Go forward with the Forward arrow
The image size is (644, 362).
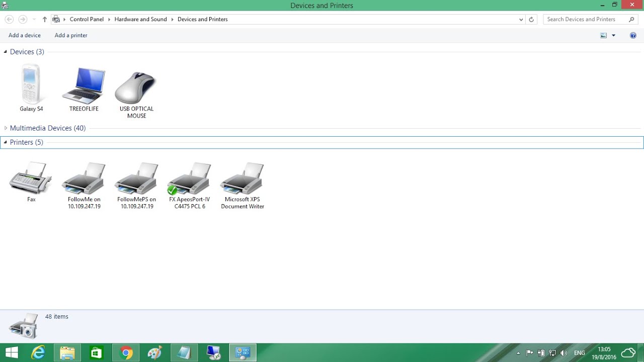pyautogui.click(x=23, y=19)
